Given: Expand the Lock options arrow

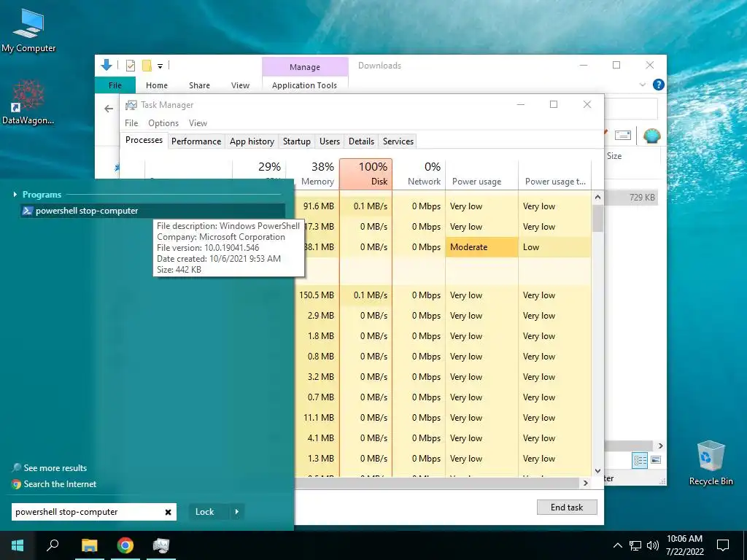Looking at the screenshot, I should pos(237,512).
